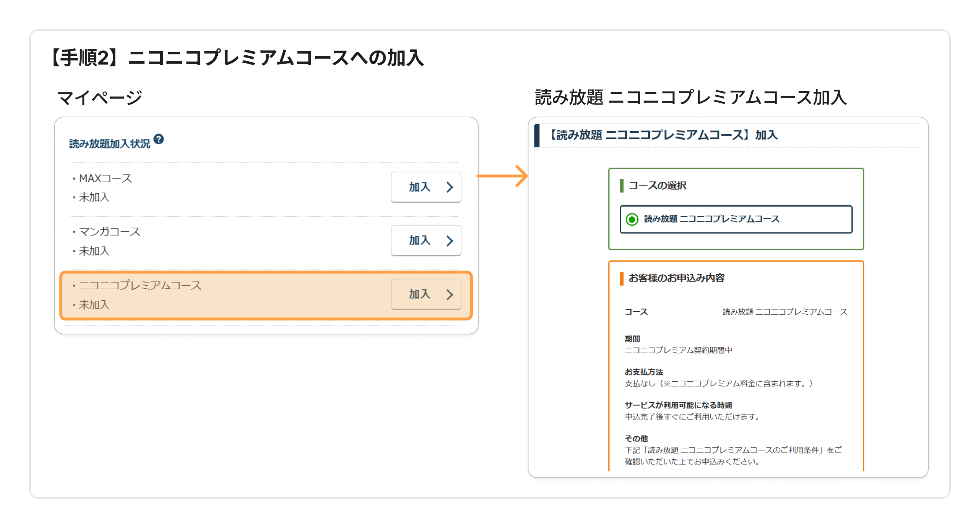Click the お支払方法 field label

pyautogui.click(x=644, y=372)
